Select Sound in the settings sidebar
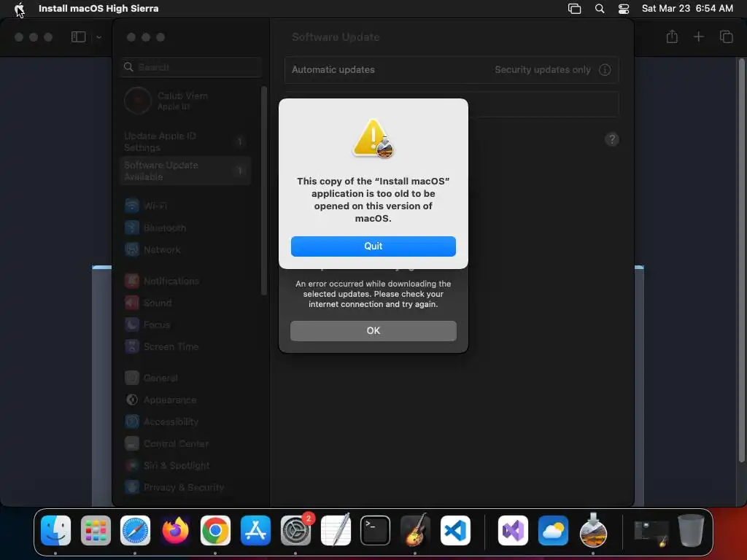747x560 pixels. click(186, 303)
